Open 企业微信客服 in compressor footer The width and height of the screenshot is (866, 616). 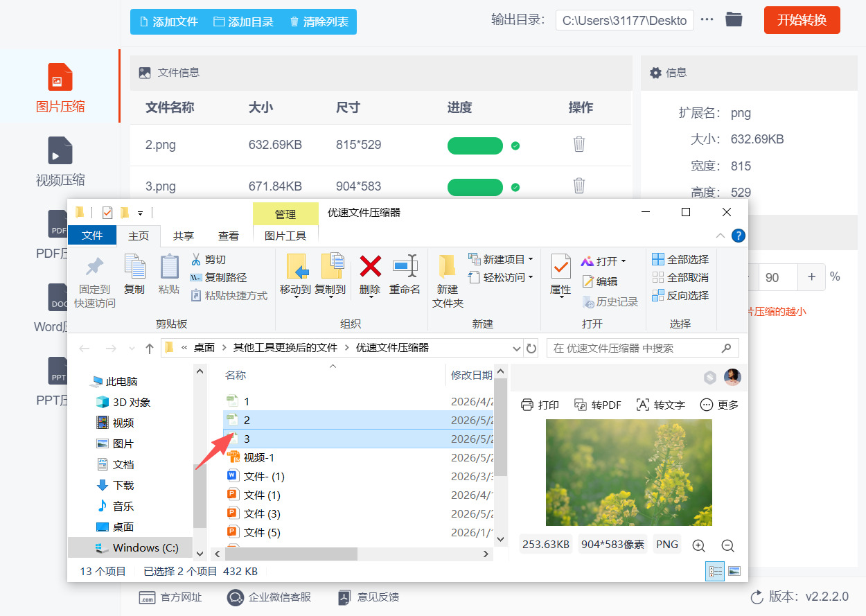[x=269, y=597]
